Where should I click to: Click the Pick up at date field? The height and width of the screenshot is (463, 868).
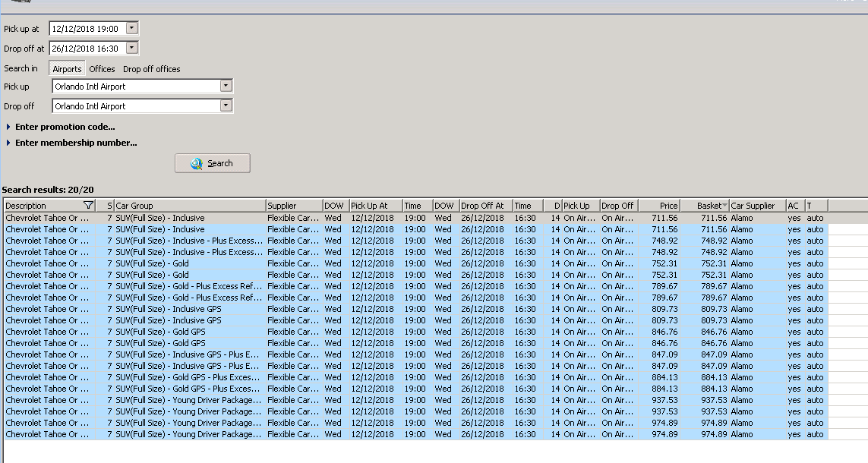click(85, 28)
